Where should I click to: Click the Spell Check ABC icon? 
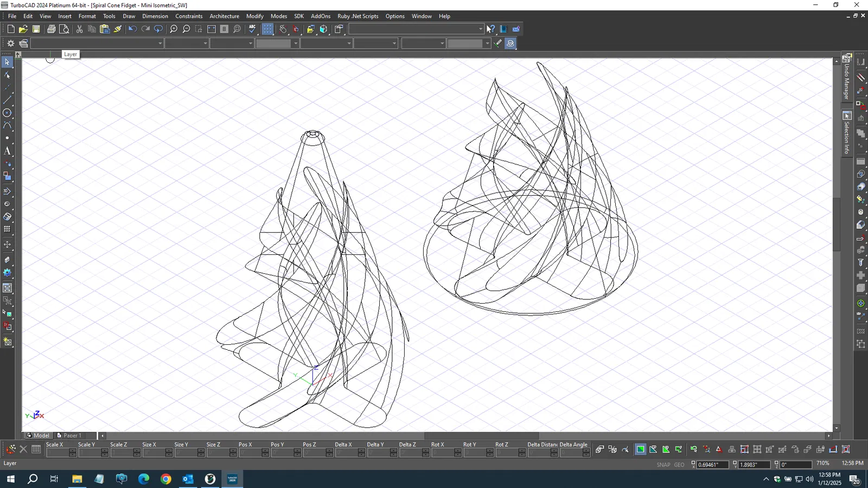[252, 29]
